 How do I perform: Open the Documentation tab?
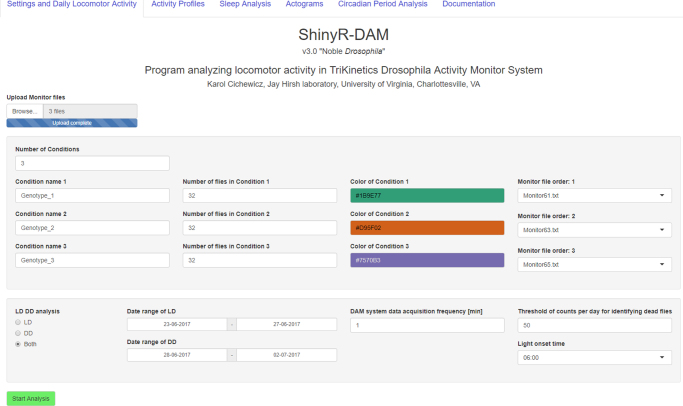(469, 4)
